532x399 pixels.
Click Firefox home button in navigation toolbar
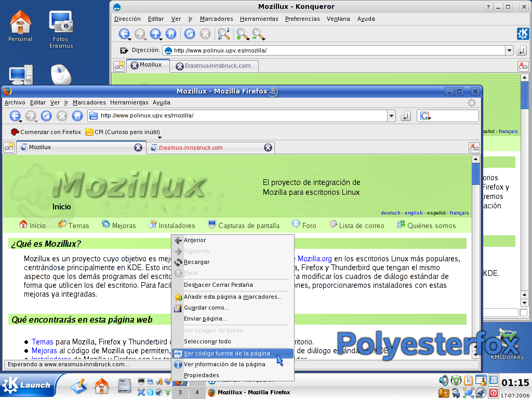tap(77, 116)
